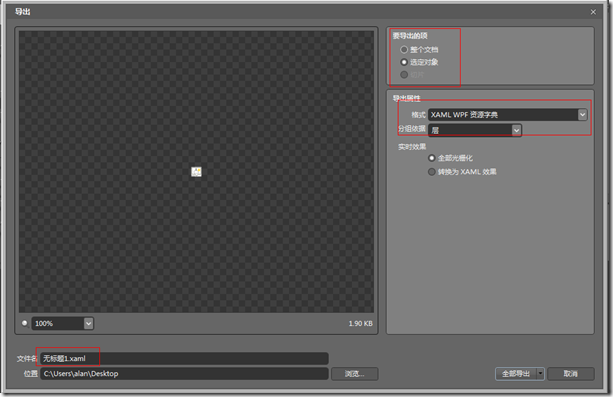Click the 文件名 field with 无标题1.xaml
Image resolution: width=613 pixels, height=397 pixels.
[184, 358]
